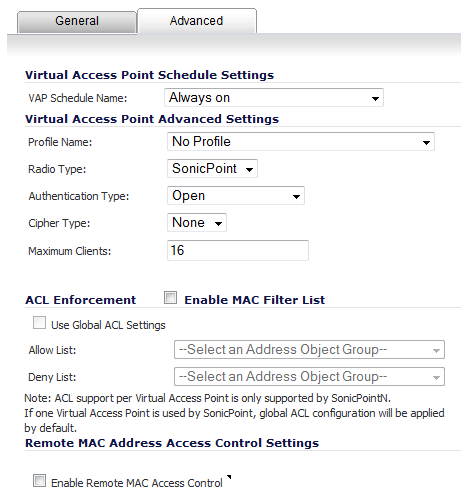Image resolution: width=461 pixels, height=498 pixels.
Task: Click the arrow icon on Profile Name dropdown
Action: pyautogui.click(x=426, y=143)
